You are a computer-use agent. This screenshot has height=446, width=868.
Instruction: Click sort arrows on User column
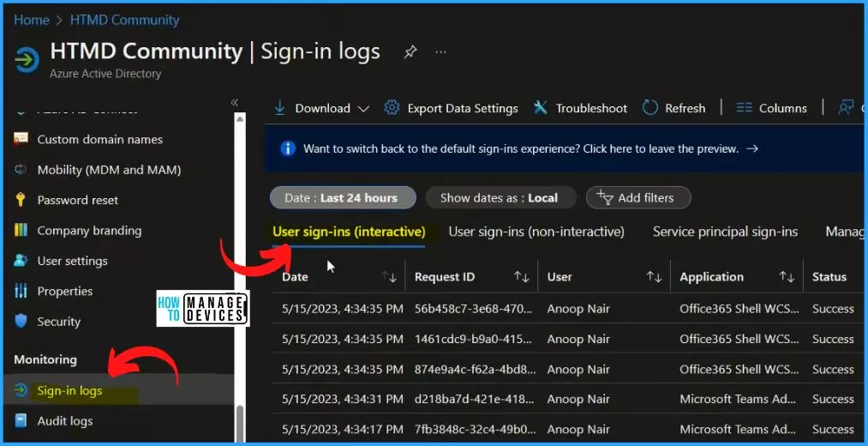point(655,277)
